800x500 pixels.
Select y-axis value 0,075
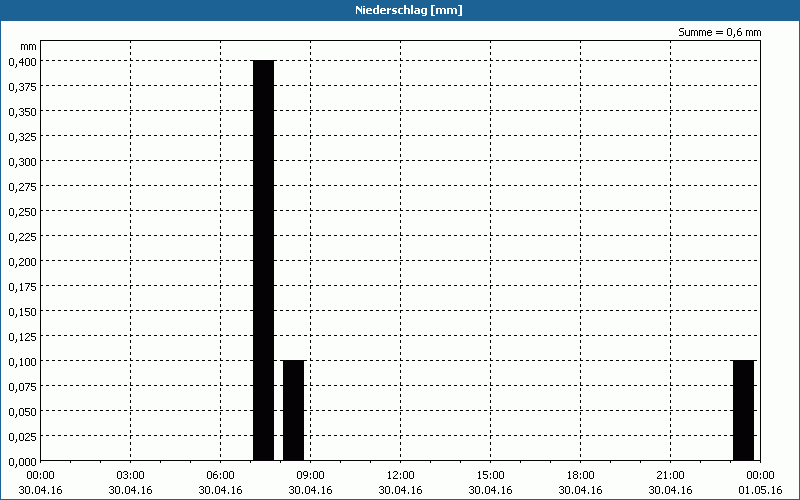coord(22,387)
